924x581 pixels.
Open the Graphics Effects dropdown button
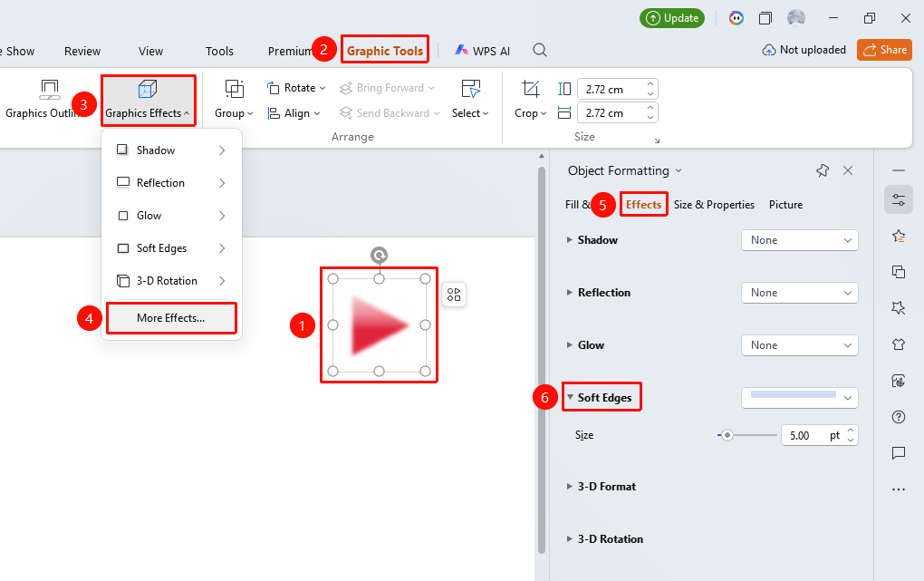148,100
